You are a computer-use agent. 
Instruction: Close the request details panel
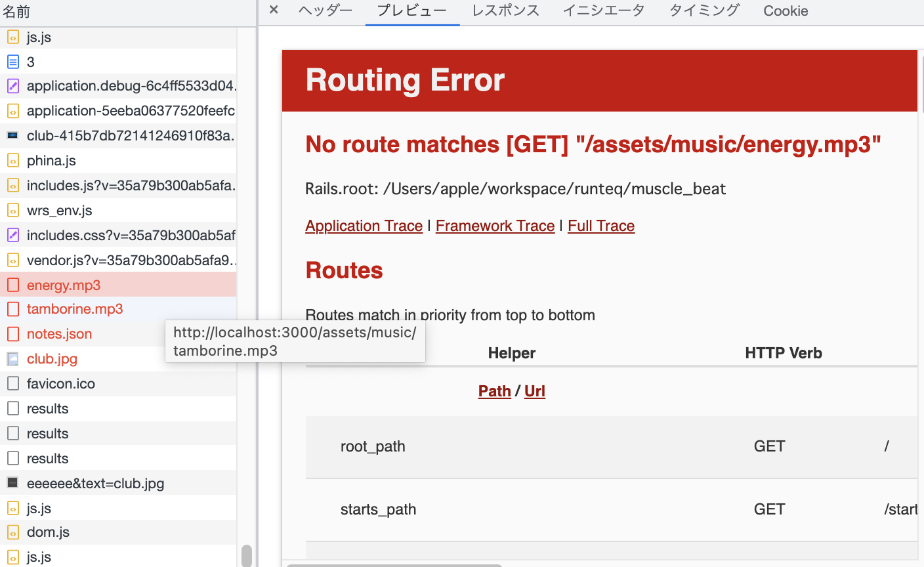click(274, 10)
